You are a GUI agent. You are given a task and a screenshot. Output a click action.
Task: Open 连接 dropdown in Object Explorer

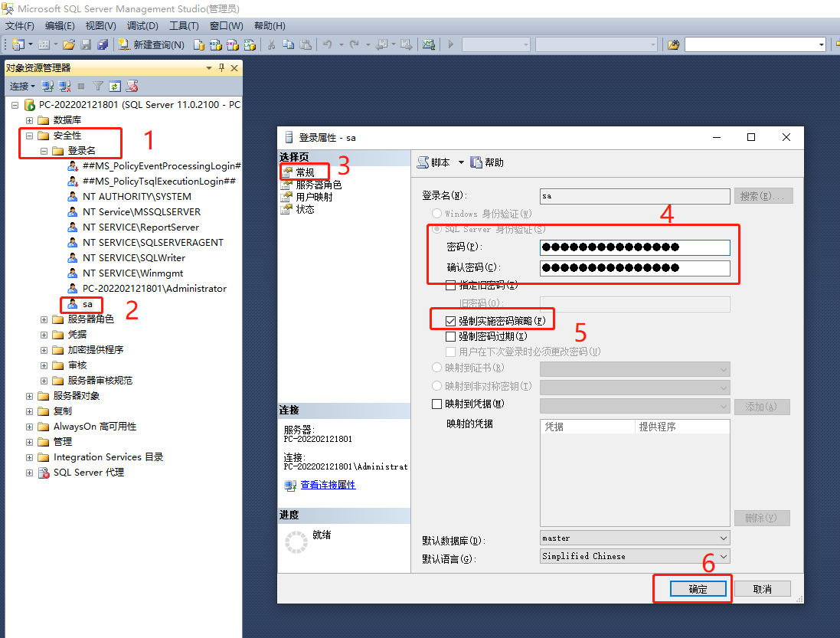coord(22,86)
